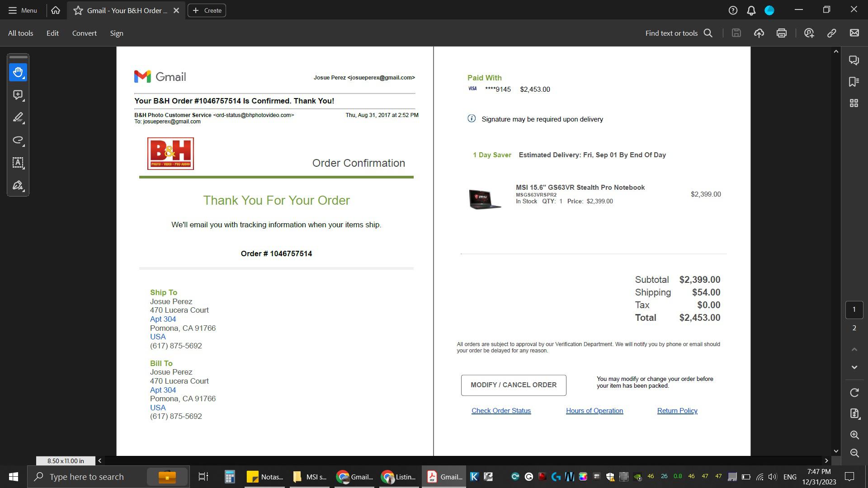This screenshot has width=868, height=488.
Task: Print the document
Action: click(782, 33)
